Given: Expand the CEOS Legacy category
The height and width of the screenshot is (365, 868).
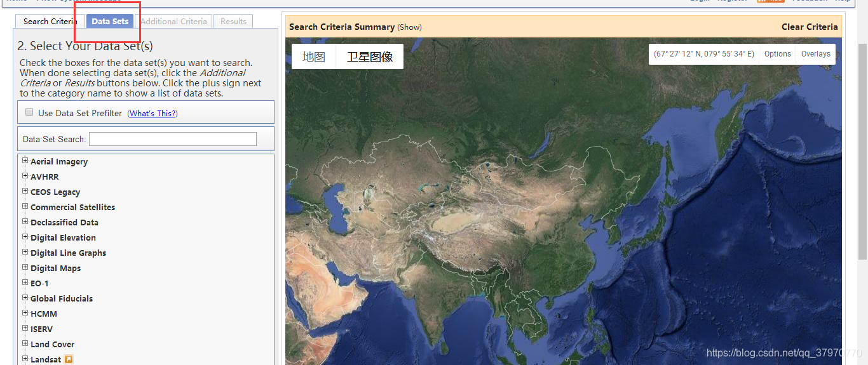Looking at the screenshot, I should (x=25, y=191).
